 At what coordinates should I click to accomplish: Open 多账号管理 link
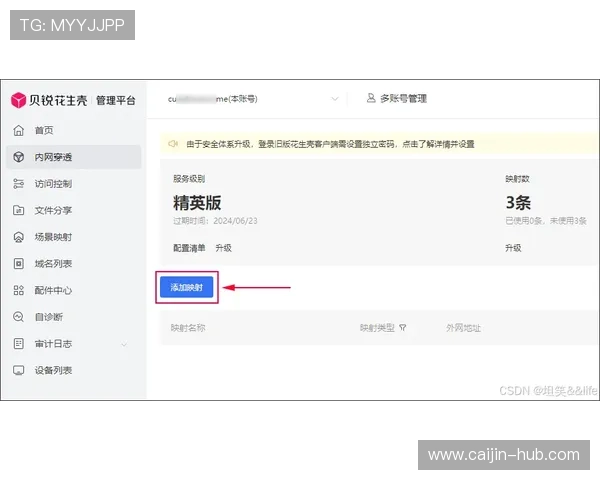coord(403,99)
